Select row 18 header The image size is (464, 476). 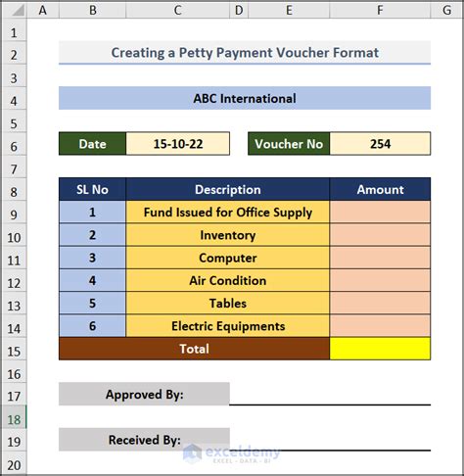[x=14, y=419]
